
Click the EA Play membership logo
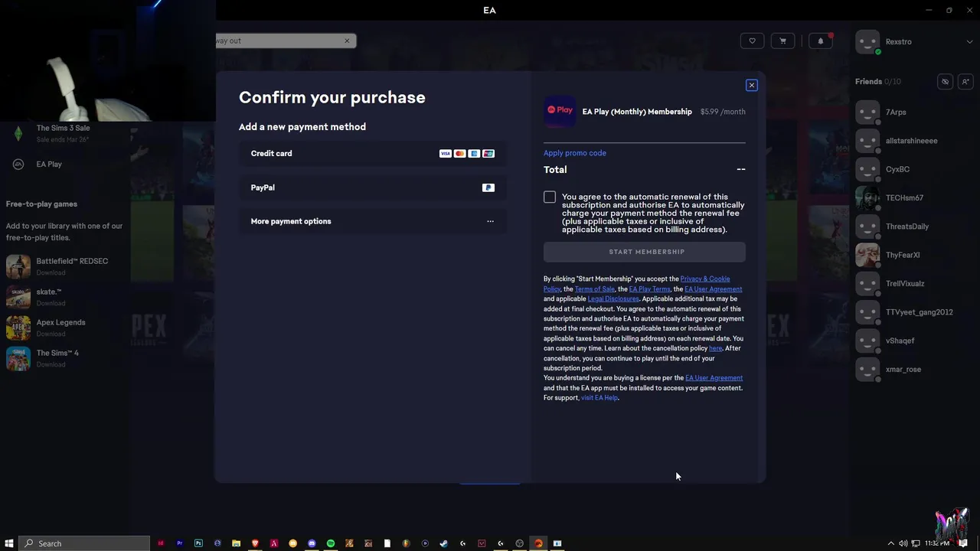(560, 111)
